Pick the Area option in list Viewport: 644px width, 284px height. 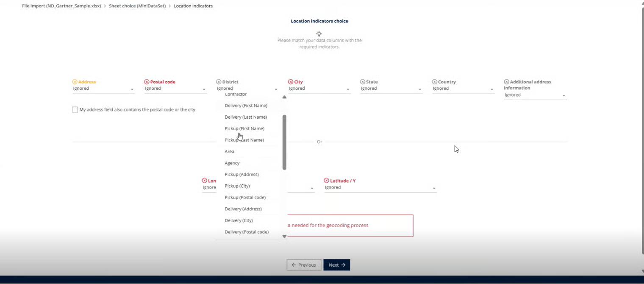229,151
